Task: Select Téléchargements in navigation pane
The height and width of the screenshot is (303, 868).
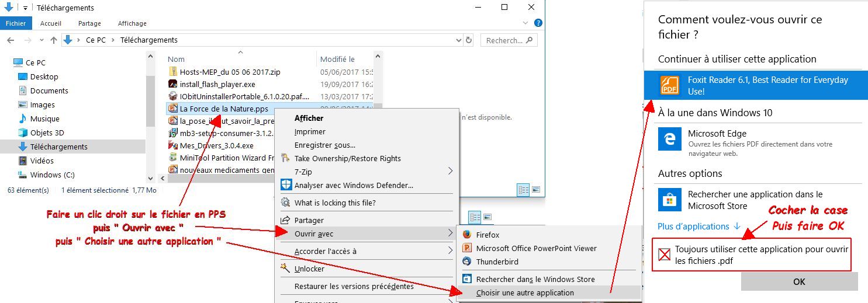Action: (x=72, y=147)
